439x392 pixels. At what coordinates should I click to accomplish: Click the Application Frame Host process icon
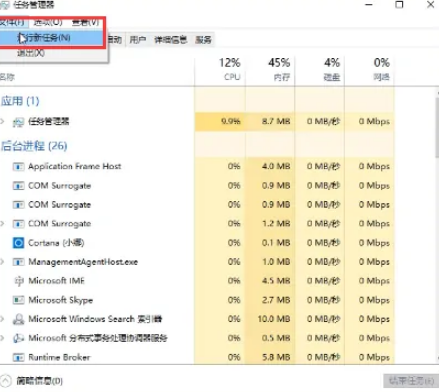coord(18,166)
